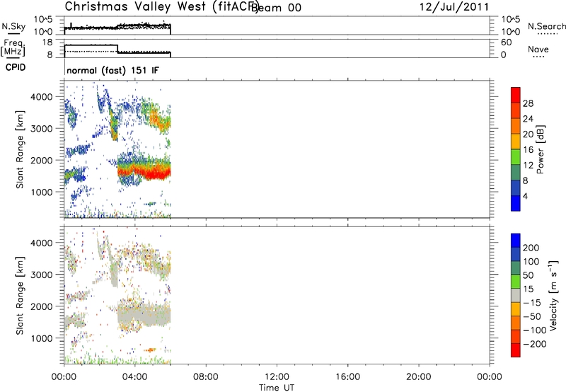Viewport: 566px width, 392px height.
Task: Click the '24' label on Power colorbar
Action: tap(528, 119)
